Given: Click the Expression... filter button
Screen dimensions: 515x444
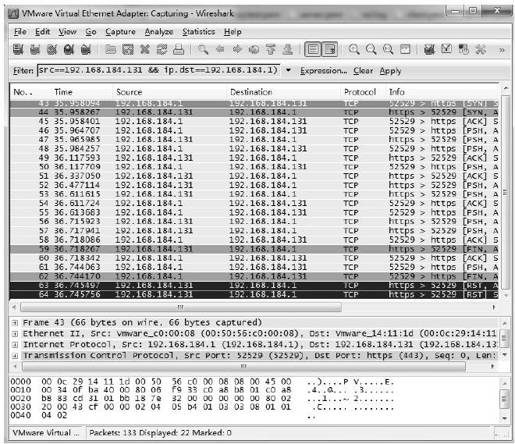Looking at the screenshot, I should [x=323, y=71].
